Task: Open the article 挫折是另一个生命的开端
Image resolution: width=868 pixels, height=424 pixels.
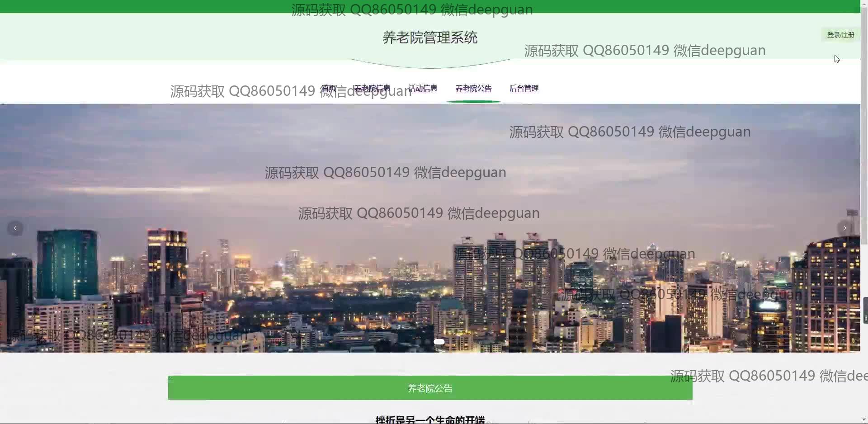Action: point(430,419)
